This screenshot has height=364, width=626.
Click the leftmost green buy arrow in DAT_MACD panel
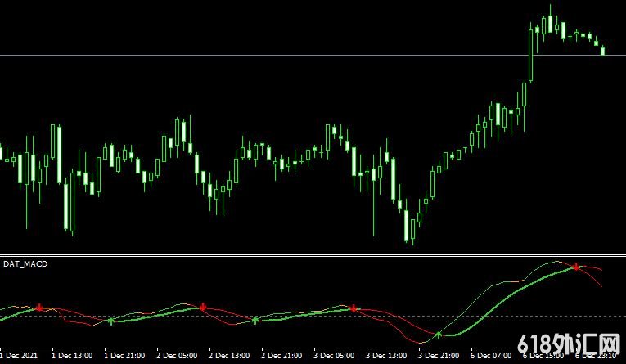coord(111,321)
